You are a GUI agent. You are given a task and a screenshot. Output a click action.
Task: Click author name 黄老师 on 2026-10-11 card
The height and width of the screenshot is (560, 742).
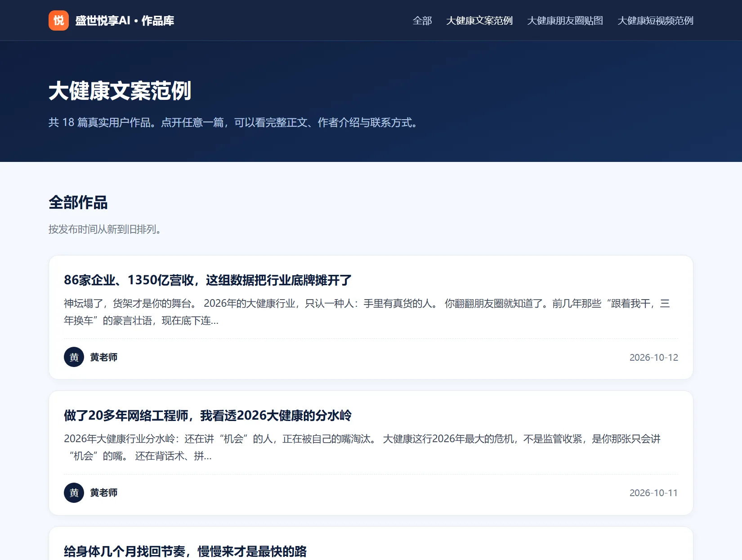point(104,493)
